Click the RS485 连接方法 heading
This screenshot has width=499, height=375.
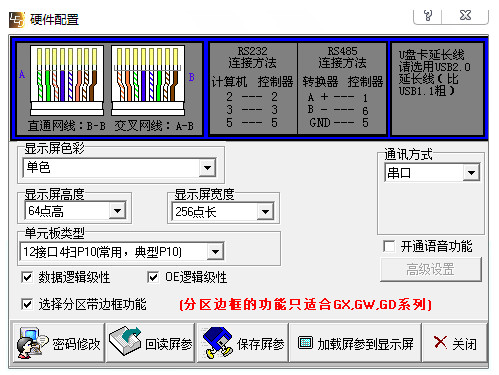342,57
